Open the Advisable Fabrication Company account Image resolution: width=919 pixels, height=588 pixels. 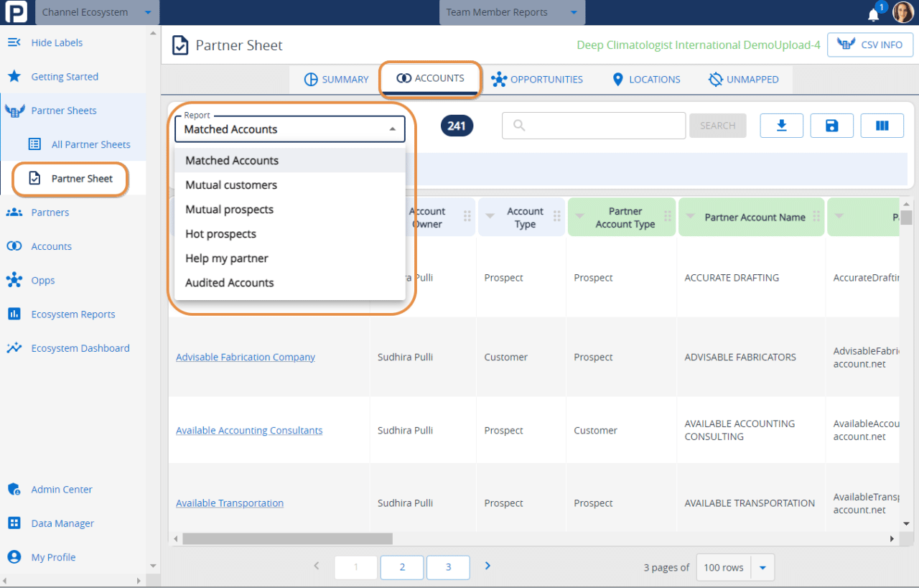pyautogui.click(x=246, y=357)
